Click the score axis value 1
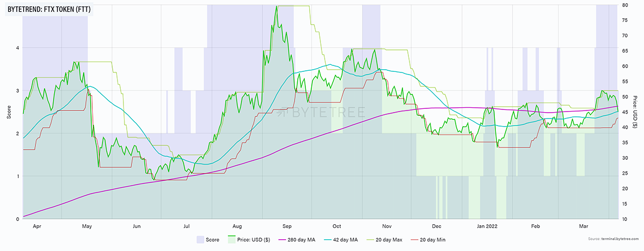Screen dimensions: 644x251 point(18,176)
